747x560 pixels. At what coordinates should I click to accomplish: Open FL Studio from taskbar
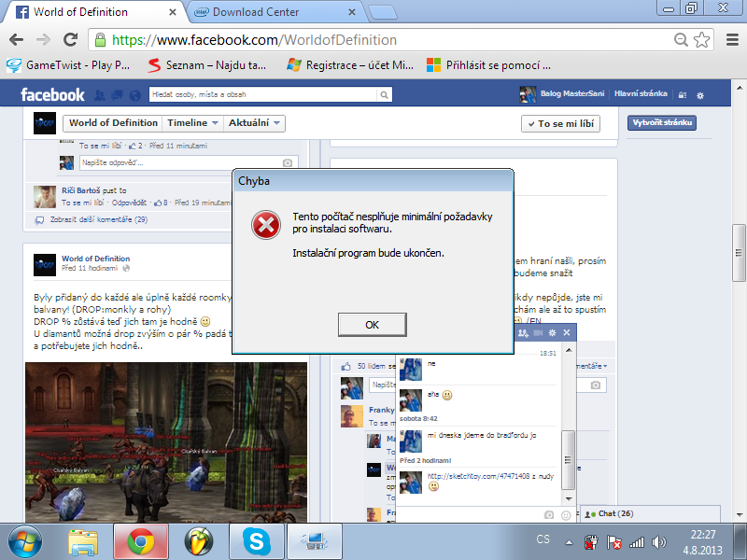199,542
